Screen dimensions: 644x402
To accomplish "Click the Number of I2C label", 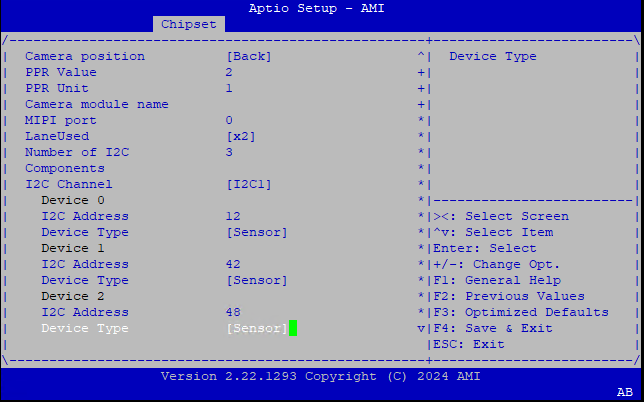I will click(x=77, y=152).
